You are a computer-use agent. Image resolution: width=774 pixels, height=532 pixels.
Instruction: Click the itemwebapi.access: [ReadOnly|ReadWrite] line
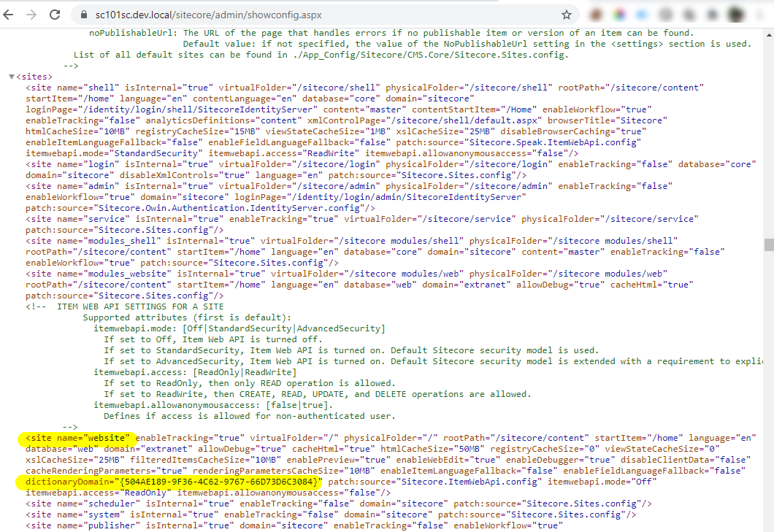point(195,372)
